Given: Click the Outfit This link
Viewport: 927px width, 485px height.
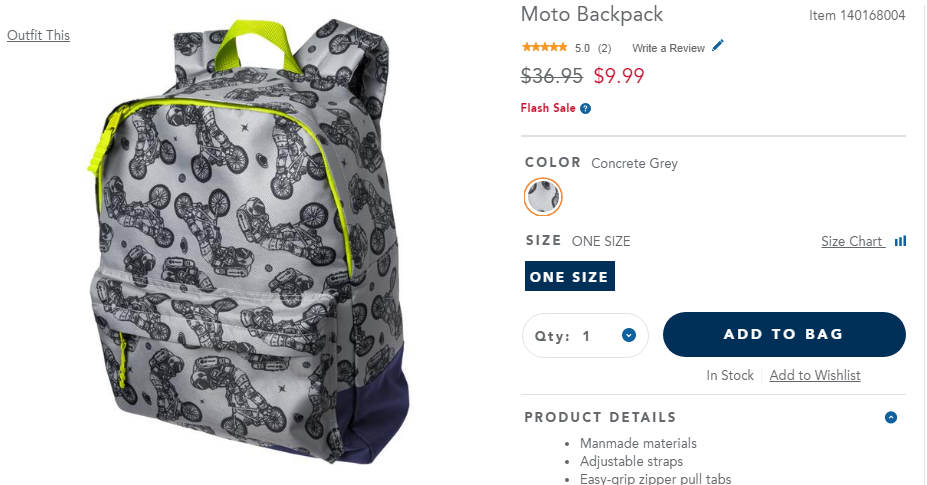Looking at the screenshot, I should point(38,35).
